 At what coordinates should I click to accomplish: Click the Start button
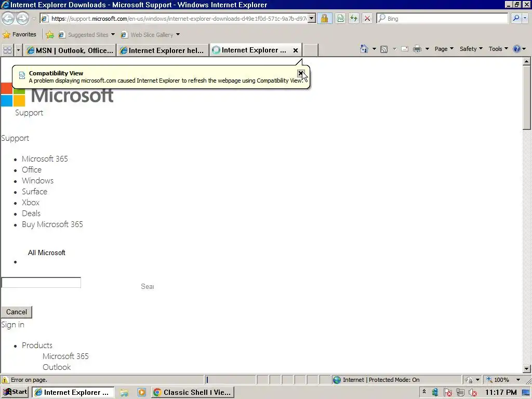coord(15,392)
